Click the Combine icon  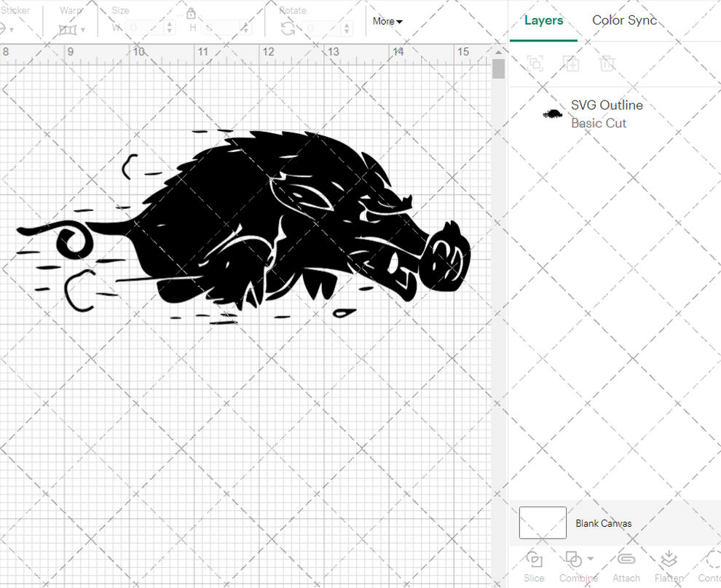point(575,559)
